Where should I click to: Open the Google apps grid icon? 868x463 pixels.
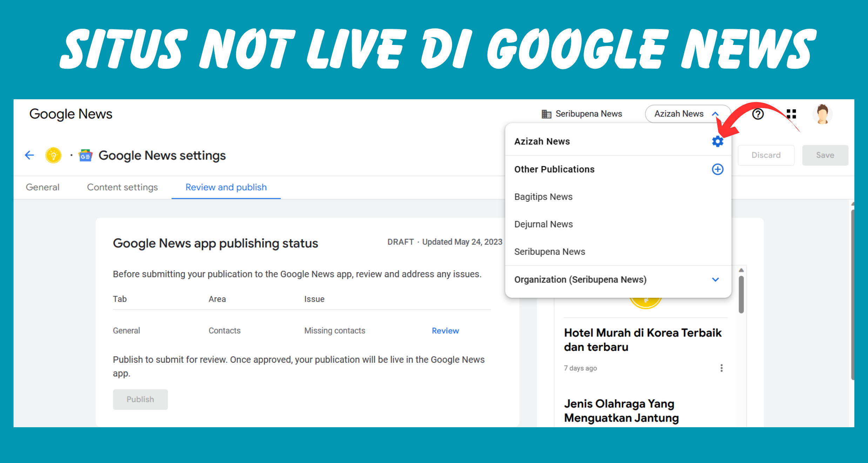(791, 114)
